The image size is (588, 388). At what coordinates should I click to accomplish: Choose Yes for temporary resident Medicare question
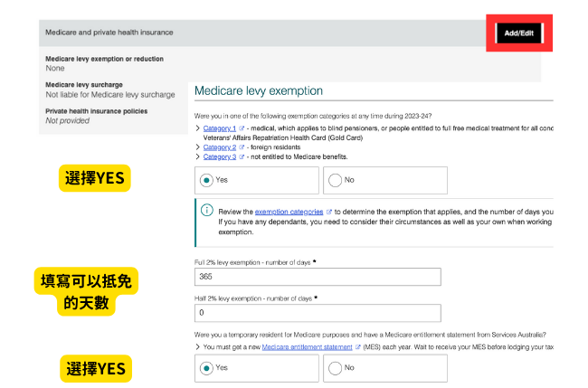tap(206, 368)
